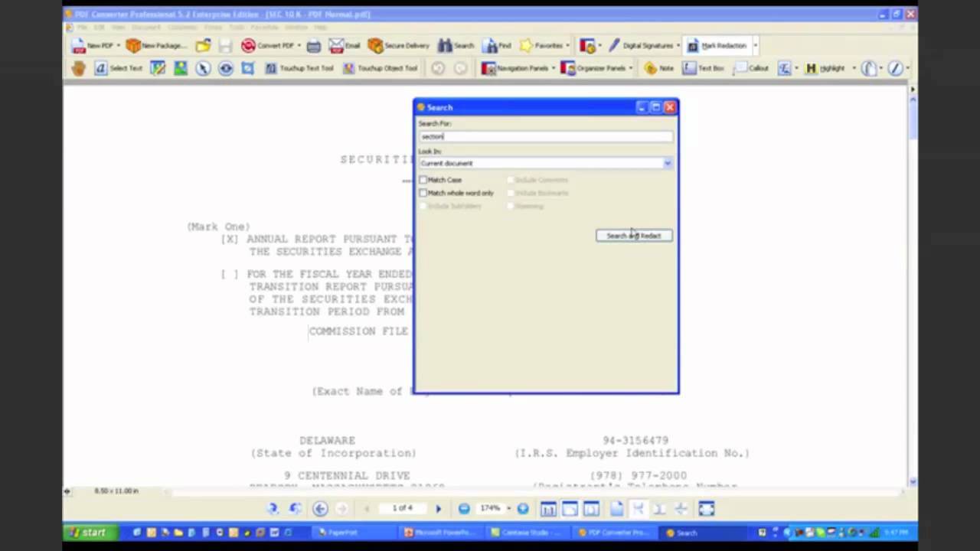
Task: Select the Touchup Object Tool
Action: [380, 68]
